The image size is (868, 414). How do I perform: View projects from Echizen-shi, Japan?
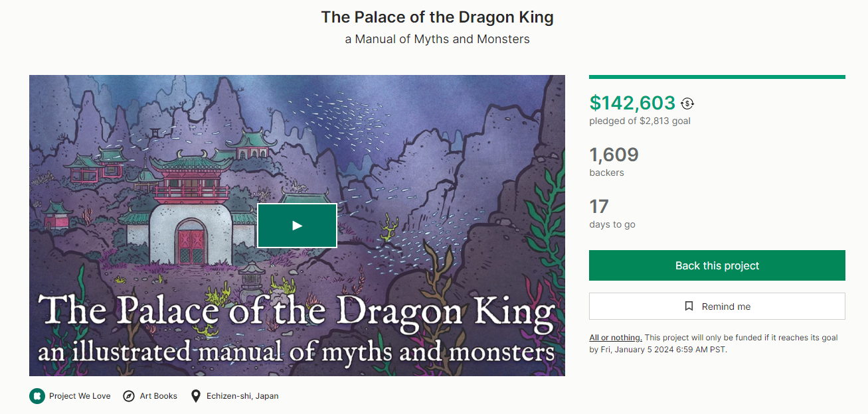pyautogui.click(x=242, y=396)
